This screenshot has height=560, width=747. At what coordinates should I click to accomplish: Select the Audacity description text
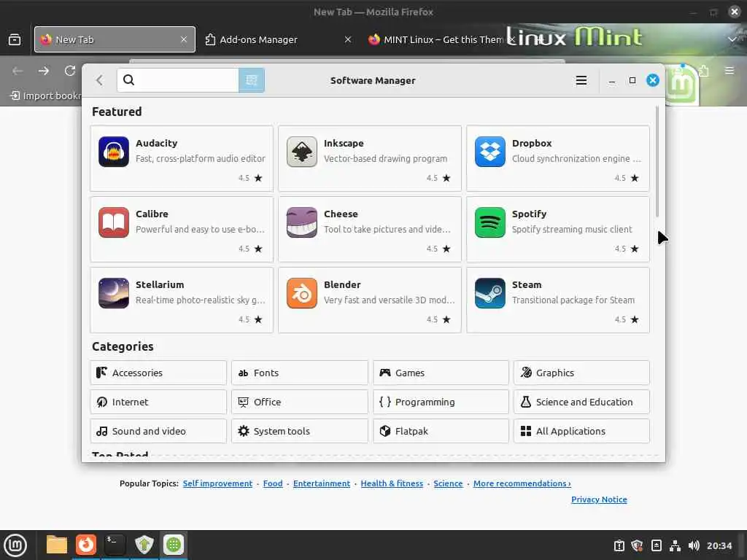pos(201,158)
